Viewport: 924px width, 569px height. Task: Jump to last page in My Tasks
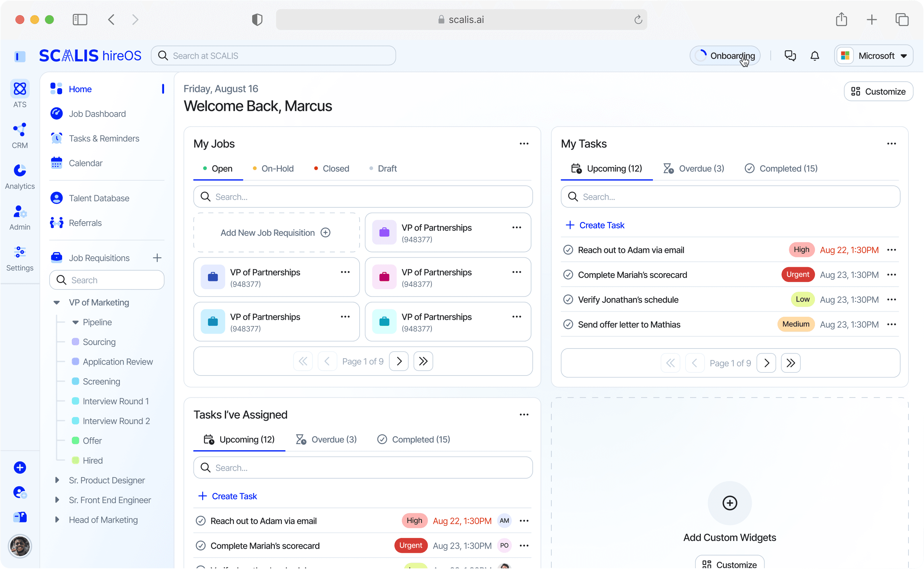pyautogui.click(x=791, y=363)
